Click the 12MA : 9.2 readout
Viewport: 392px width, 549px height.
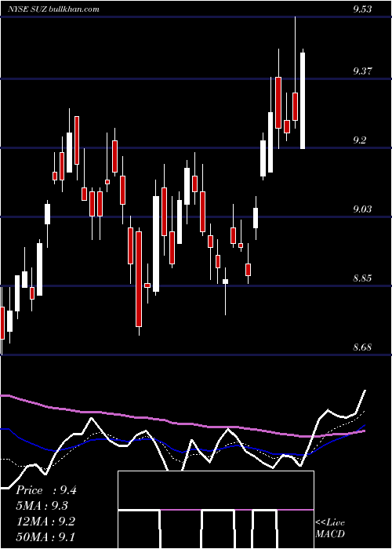45,522
